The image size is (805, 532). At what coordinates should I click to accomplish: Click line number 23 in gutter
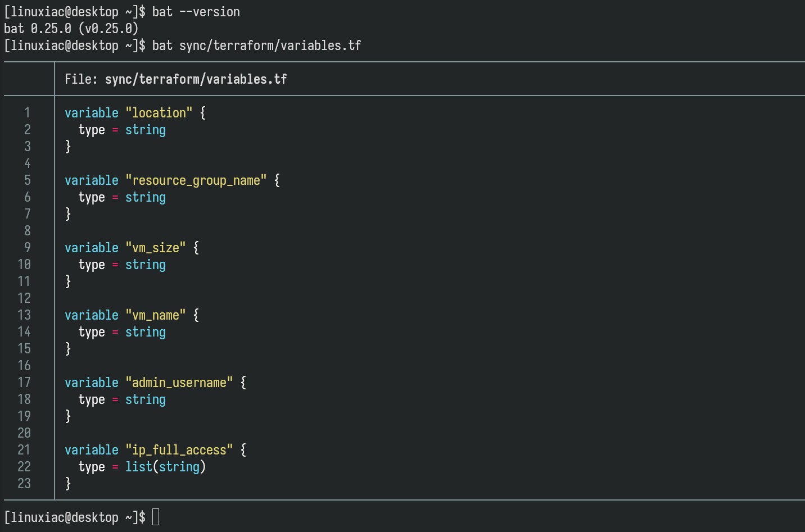tap(24, 484)
